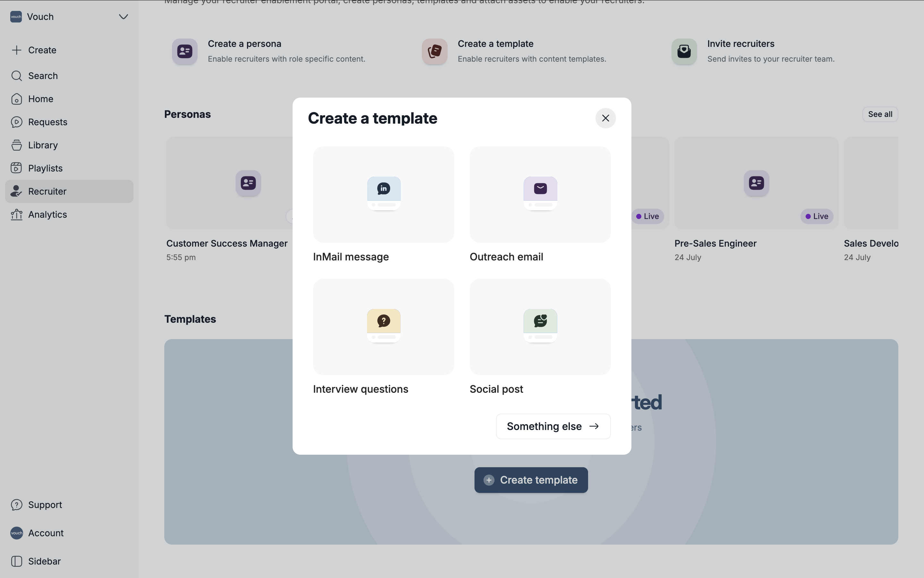
Task: Click the Sidebar collapse panel icon
Action: click(x=16, y=561)
